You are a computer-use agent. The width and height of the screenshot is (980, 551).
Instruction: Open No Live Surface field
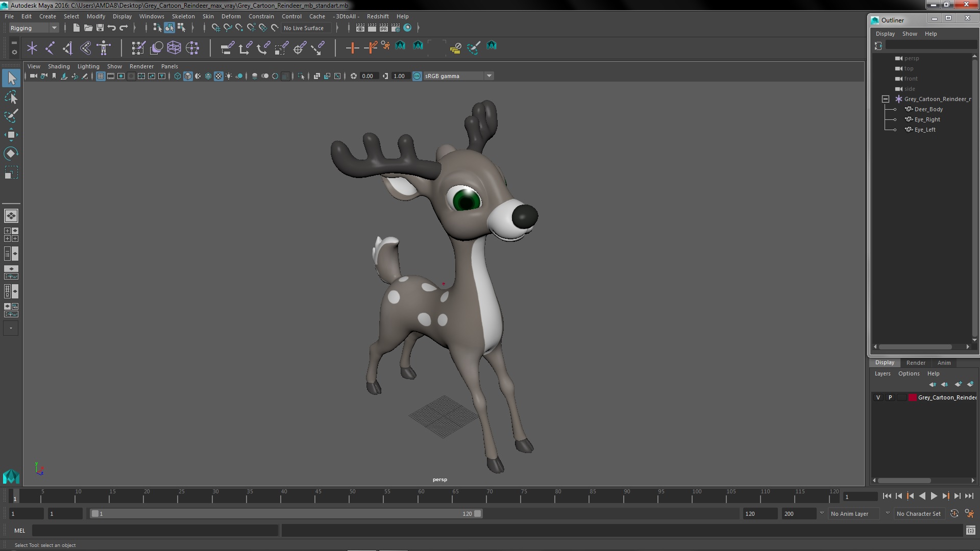[x=306, y=28]
